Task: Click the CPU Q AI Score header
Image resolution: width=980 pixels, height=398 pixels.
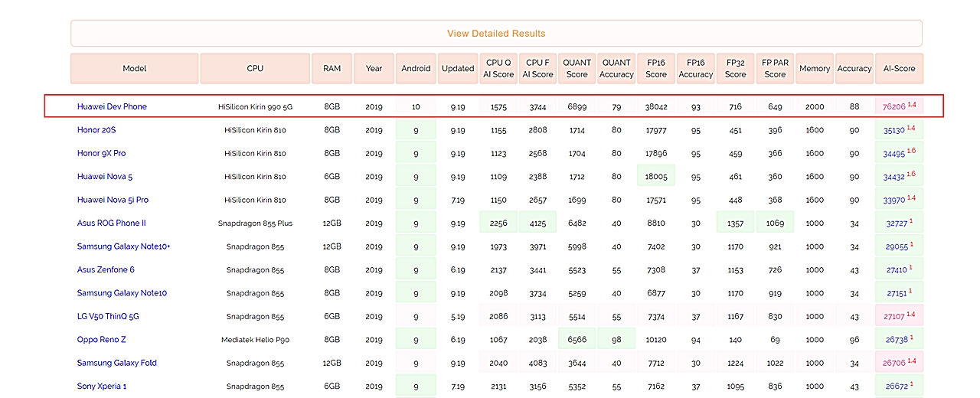Action: point(498,68)
